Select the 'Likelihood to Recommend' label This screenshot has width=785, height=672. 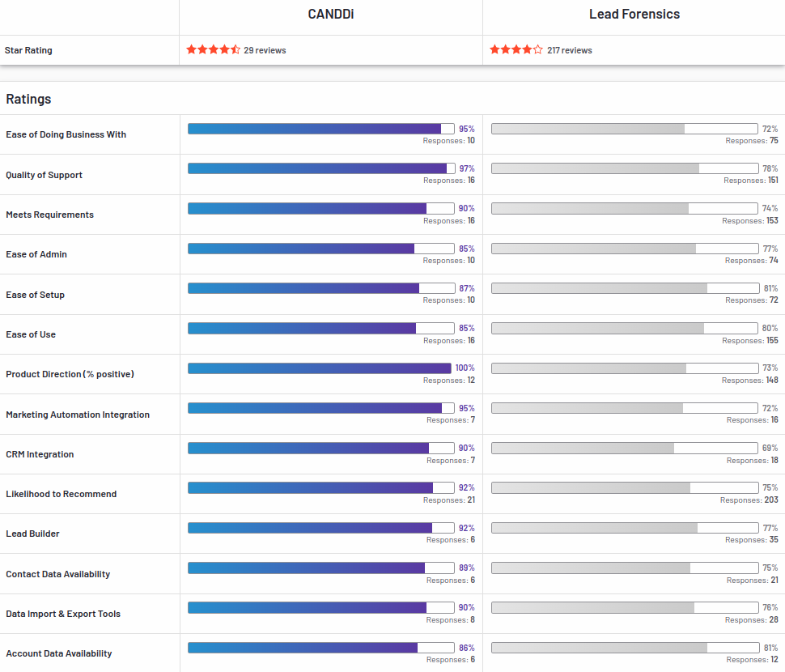pyautogui.click(x=61, y=494)
